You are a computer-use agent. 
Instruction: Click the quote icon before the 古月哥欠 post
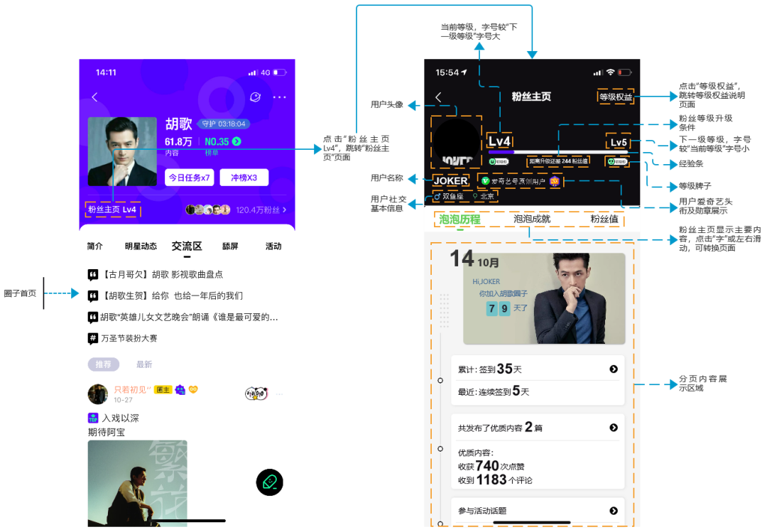click(x=94, y=274)
